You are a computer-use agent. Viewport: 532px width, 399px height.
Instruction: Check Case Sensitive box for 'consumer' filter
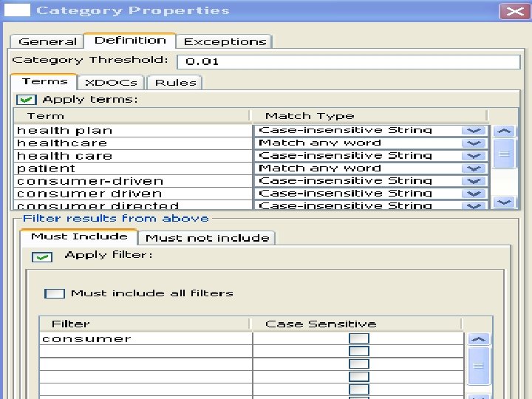[359, 338]
